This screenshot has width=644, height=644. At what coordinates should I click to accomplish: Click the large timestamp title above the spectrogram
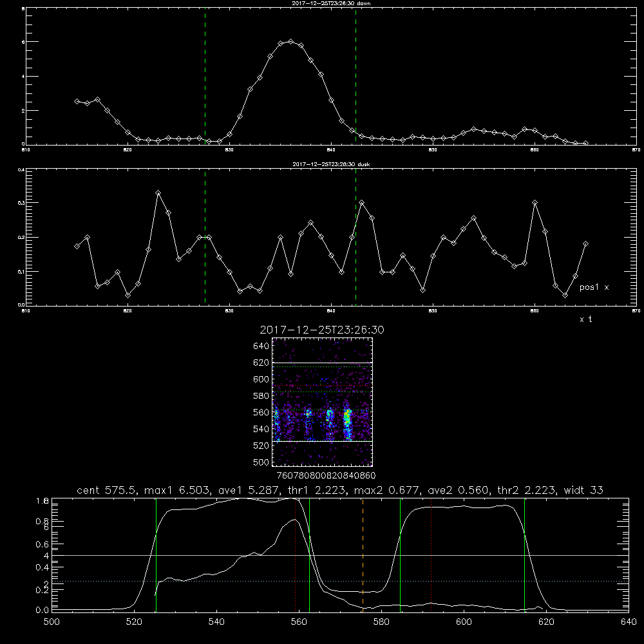(322, 330)
